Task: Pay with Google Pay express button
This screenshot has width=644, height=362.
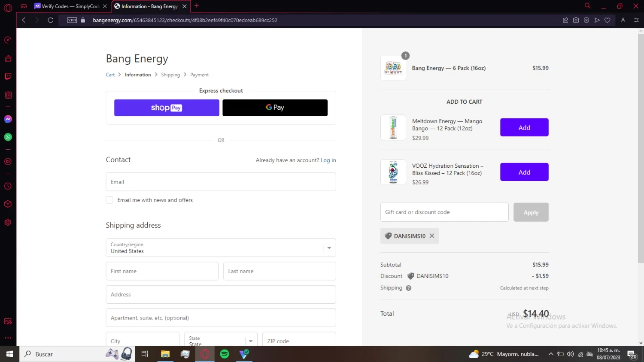Action: [x=275, y=108]
